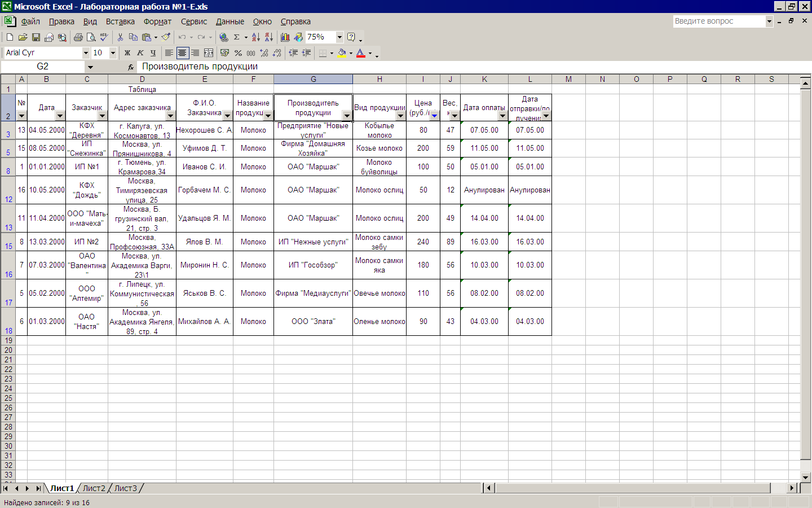Copy the selected cell

pos(133,37)
